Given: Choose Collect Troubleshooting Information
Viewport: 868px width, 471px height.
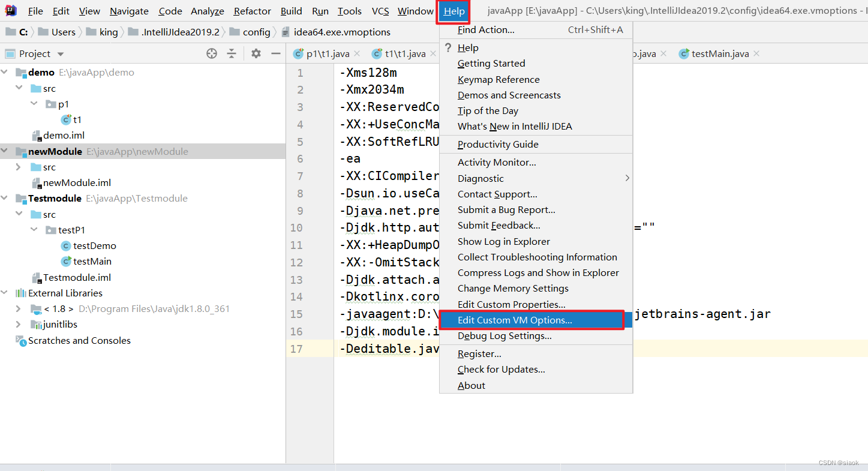Looking at the screenshot, I should (x=536, y=257).
